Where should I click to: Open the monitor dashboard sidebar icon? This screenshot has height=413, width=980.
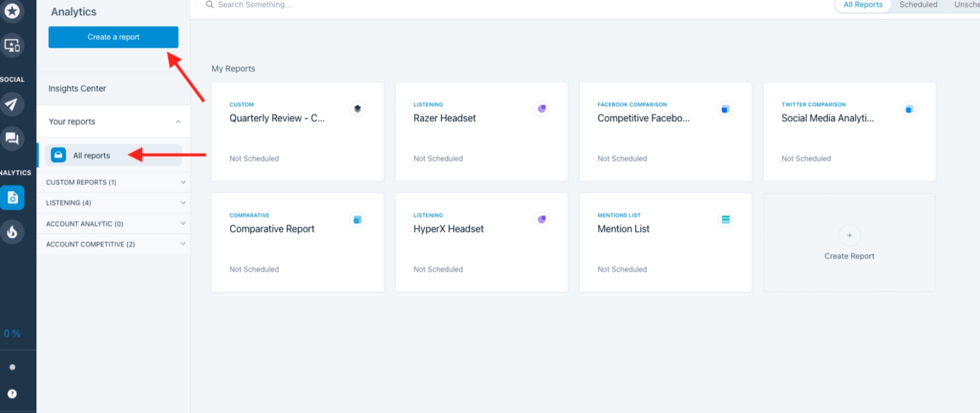tap(12, 45)
